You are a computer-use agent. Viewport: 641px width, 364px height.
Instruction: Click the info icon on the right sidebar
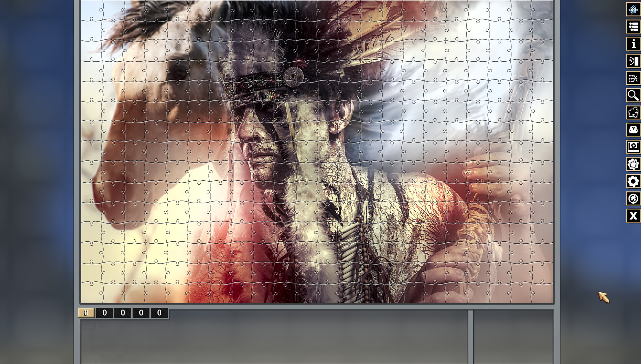coord(634,43)
